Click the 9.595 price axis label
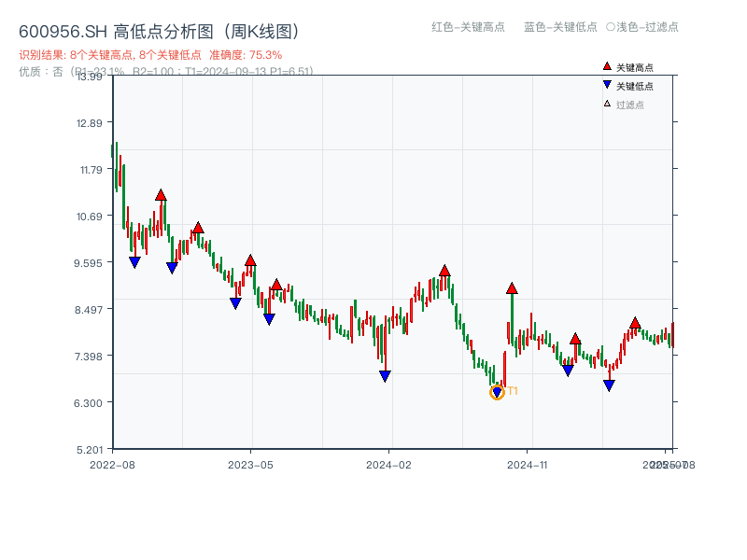The image size is (747, 560). click(88, 263)
